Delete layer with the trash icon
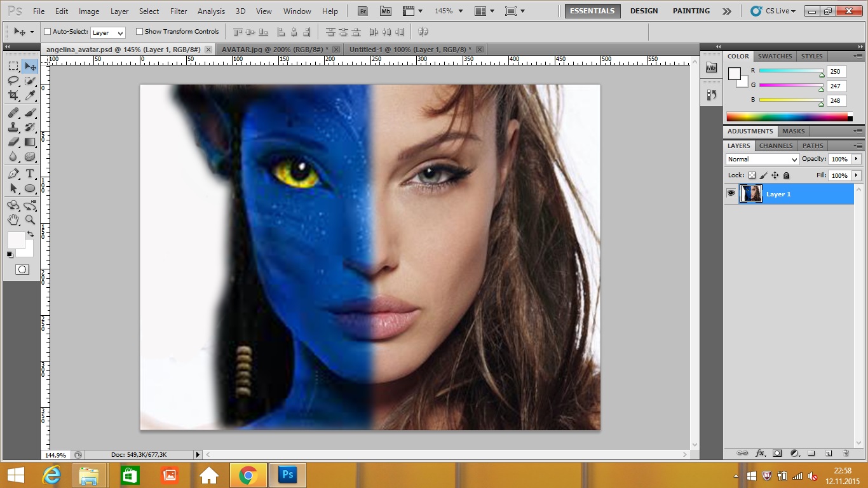The width and height of the screenshot is (868, 488). click(x=846, y=453)
